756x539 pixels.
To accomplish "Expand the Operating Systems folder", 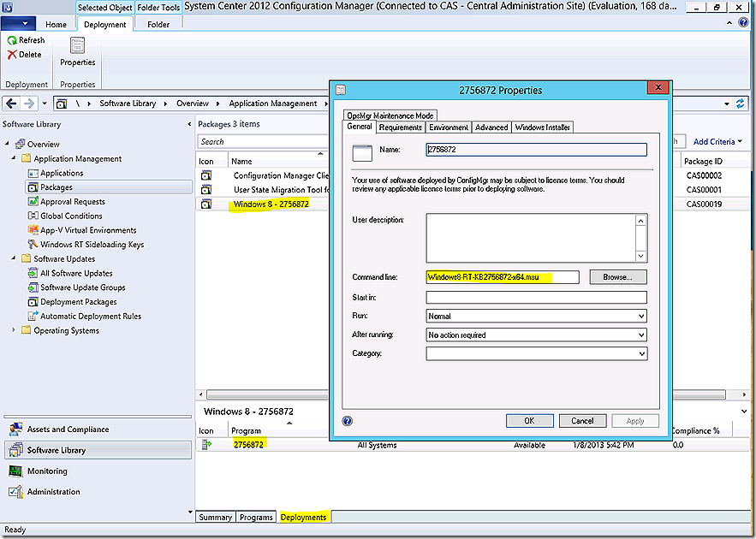I will (x=14, y=331).
